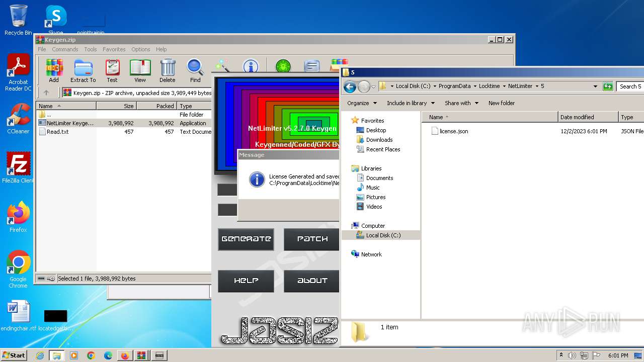This screenshot has width=644, height=362.
Task: Open FileZilla Client desktop shortcut
Action: 18,168
